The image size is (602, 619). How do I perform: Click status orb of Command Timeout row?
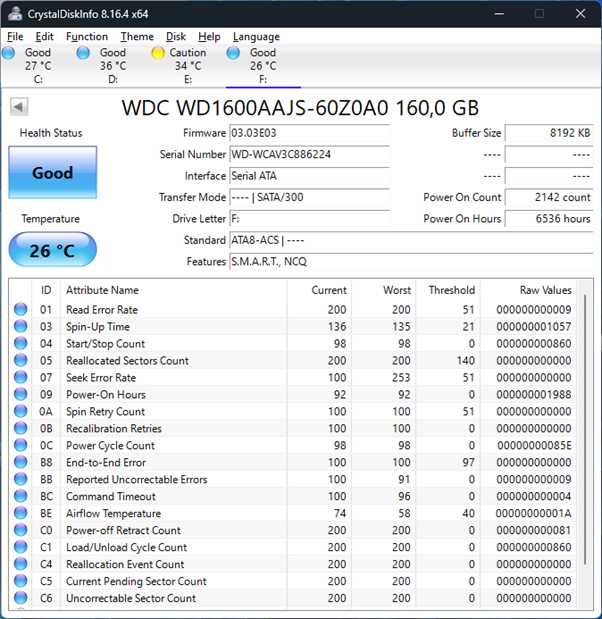click(21, 496)
